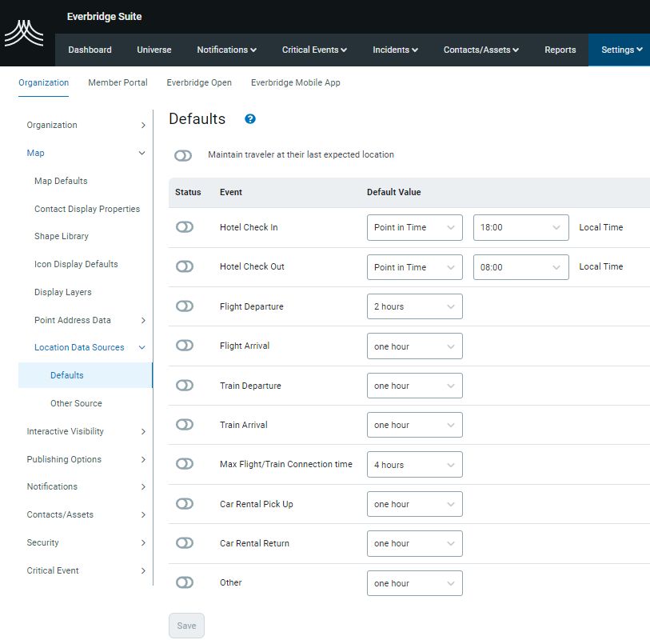Expand the Organization sidebar chevron
The height and width of the screenshot is (644, 650).
coord(143,126)
